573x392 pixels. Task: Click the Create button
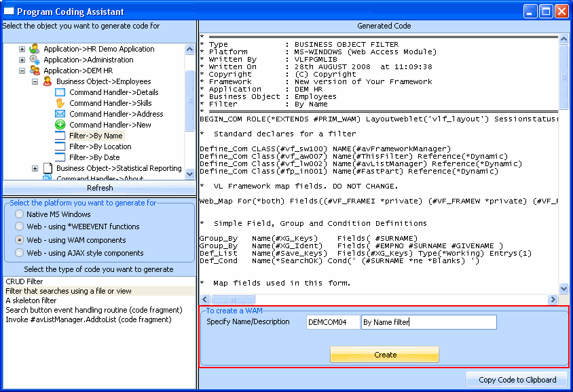pyautogui.click(x=384, y=355)
